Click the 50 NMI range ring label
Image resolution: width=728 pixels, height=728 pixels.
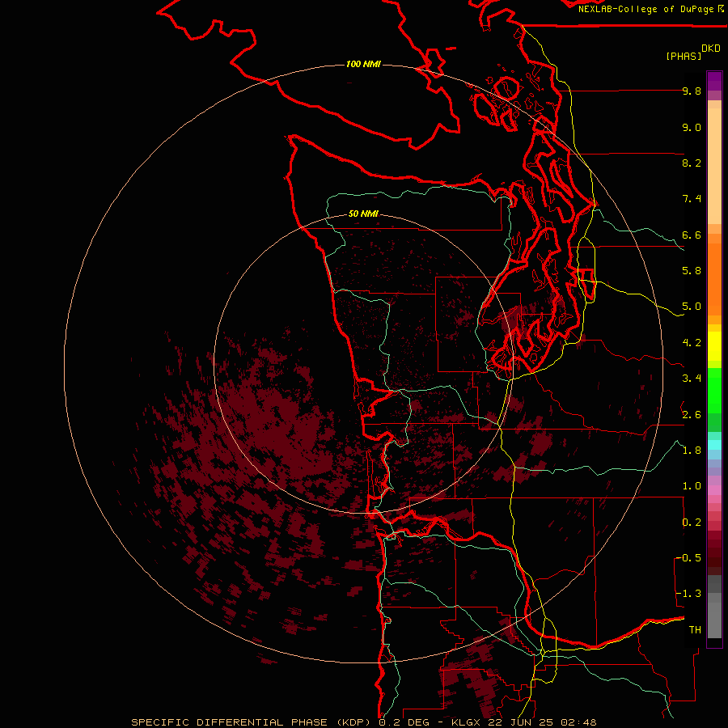(363, 214)
